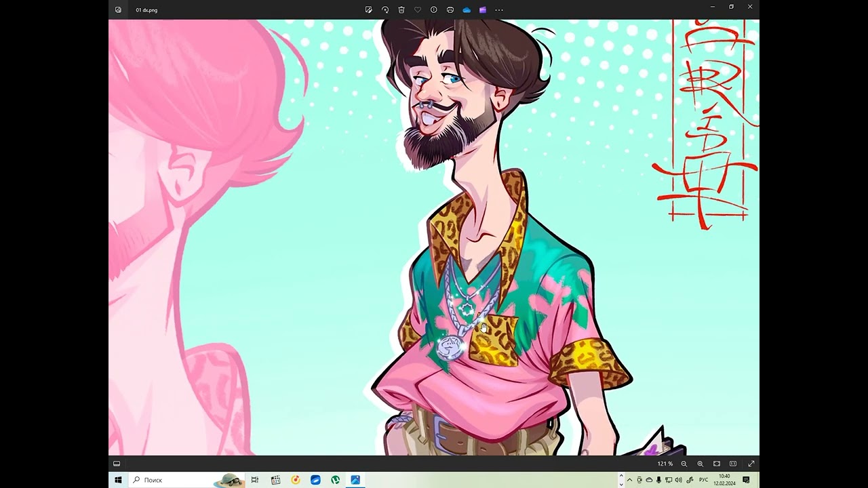Open the three-dot more options menu
This screenshot has width=868, height=488.
pos(499,10)
